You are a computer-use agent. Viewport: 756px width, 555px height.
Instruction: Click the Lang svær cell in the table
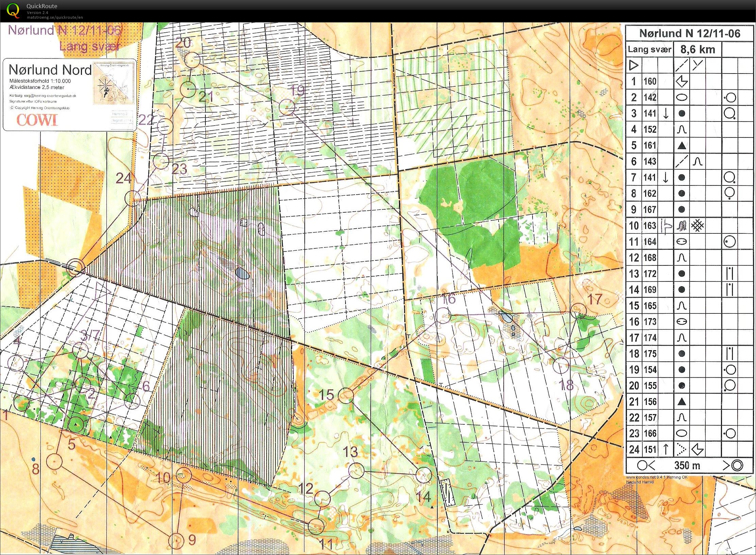click(x=650, y=50)
